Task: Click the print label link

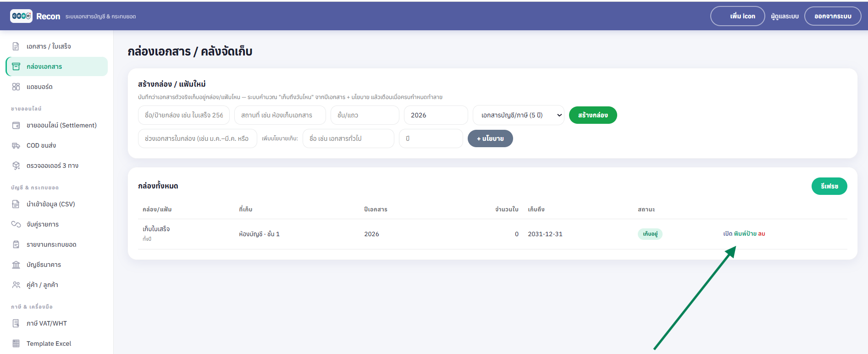Action: (745, 234)
